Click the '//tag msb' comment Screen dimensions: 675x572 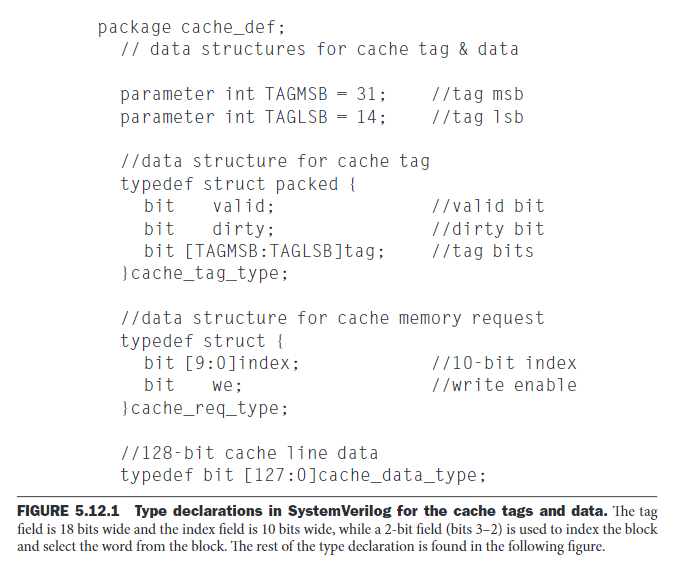click(478, 95)
